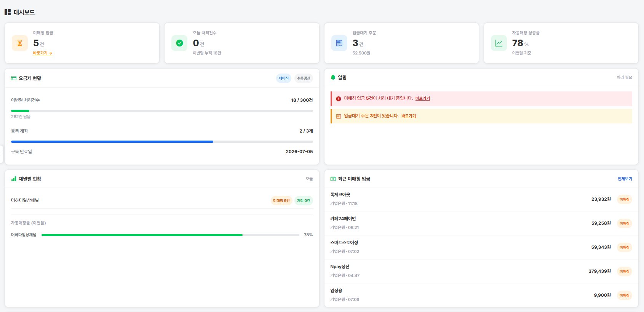
Task: Click the 베이직 plan badge
Action: pyautogui.click(x=284, y=78)
